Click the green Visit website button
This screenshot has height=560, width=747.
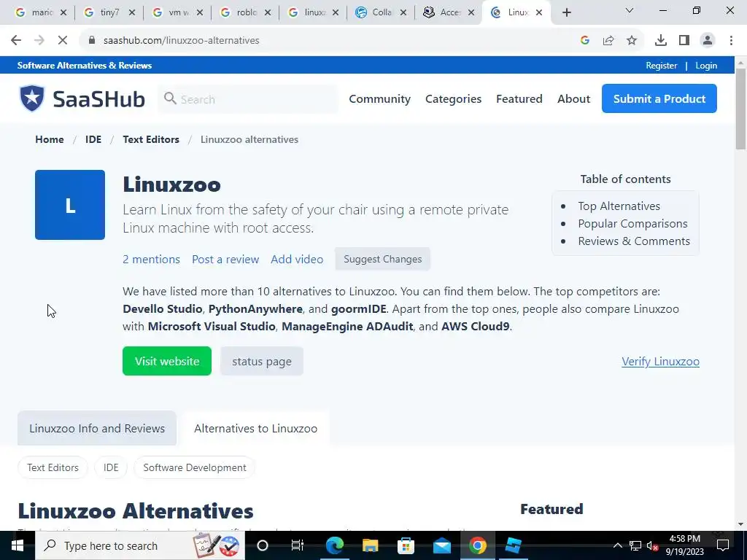coord(167,361)
